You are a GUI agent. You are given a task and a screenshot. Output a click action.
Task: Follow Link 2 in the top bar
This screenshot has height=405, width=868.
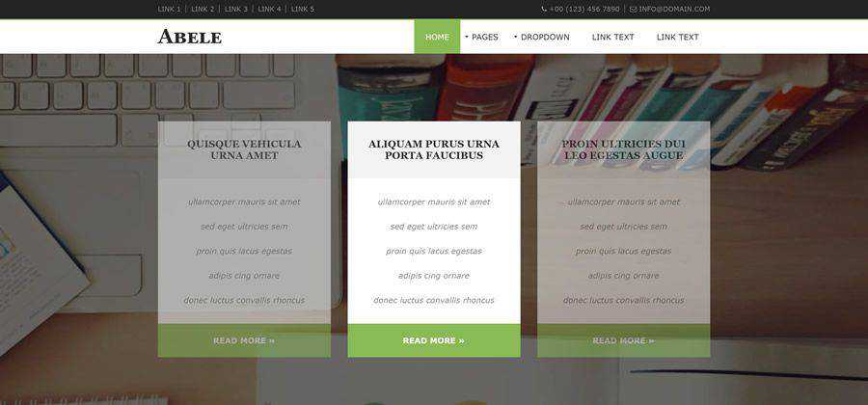(x=203, y=10)
